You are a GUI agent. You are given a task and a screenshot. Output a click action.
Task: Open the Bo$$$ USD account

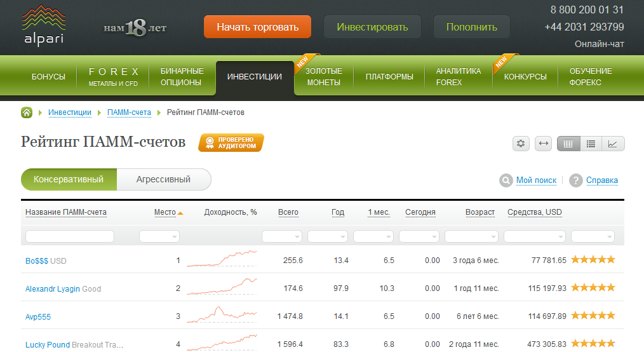pyautogui.click(x=46, y=261)
